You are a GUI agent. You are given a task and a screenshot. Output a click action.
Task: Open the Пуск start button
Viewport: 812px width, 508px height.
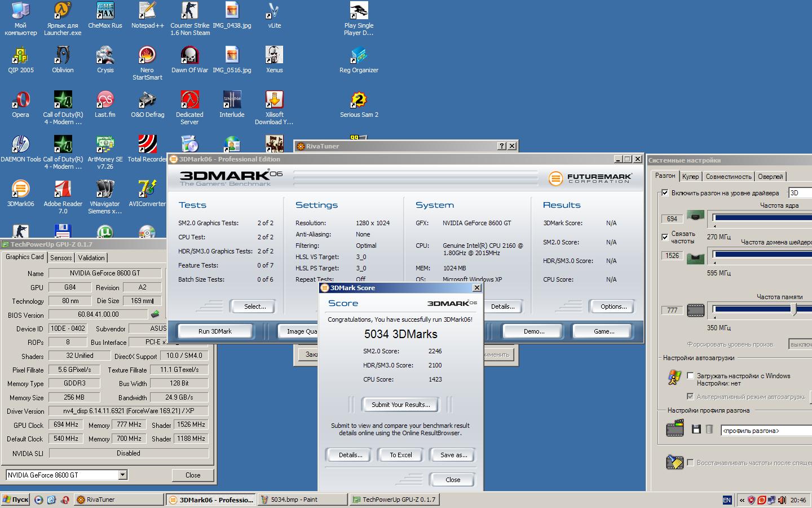click(x=16, y=500)
